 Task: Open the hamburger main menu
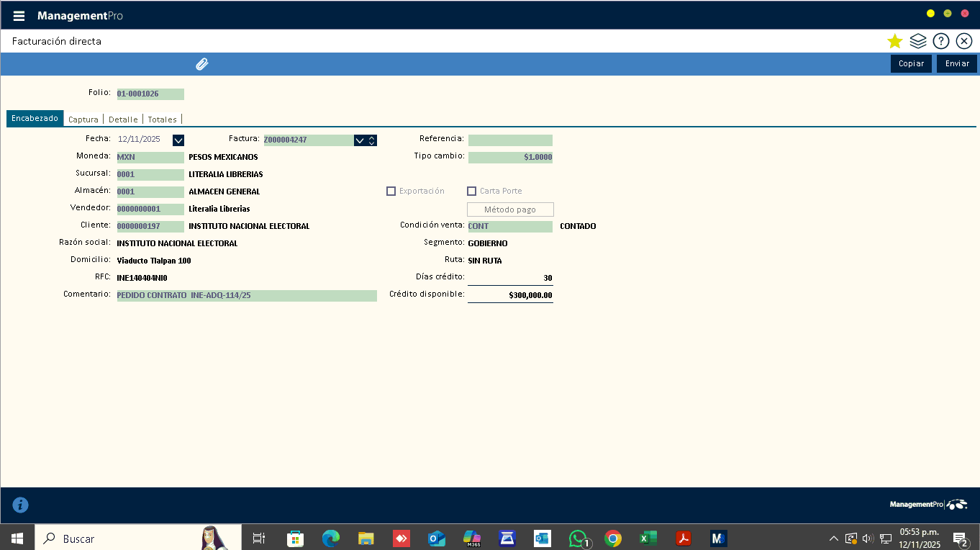pos(19,16)
